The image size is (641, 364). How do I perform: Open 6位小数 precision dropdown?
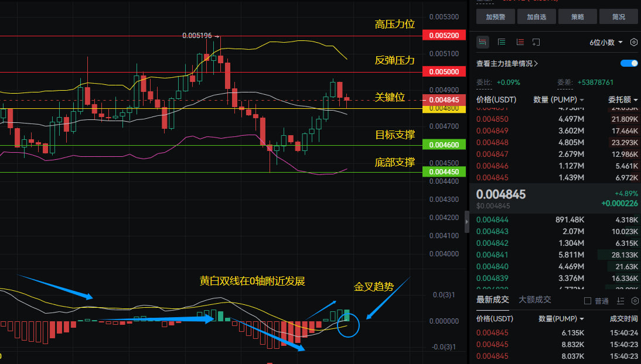[x=606, y=43]
